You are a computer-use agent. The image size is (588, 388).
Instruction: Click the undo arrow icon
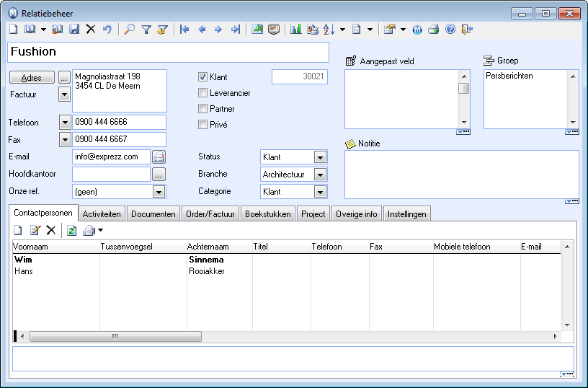107,30
